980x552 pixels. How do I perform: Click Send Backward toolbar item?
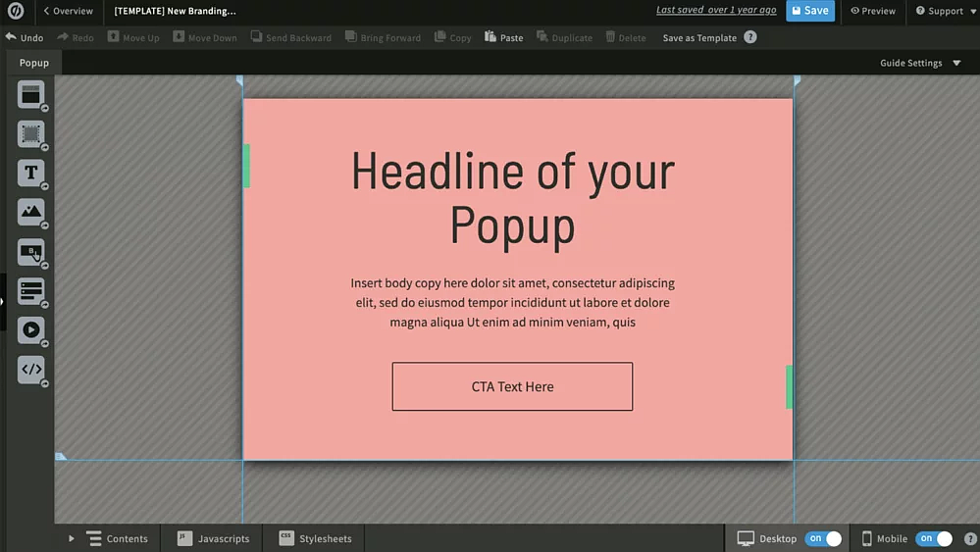[x=291, y=37]
